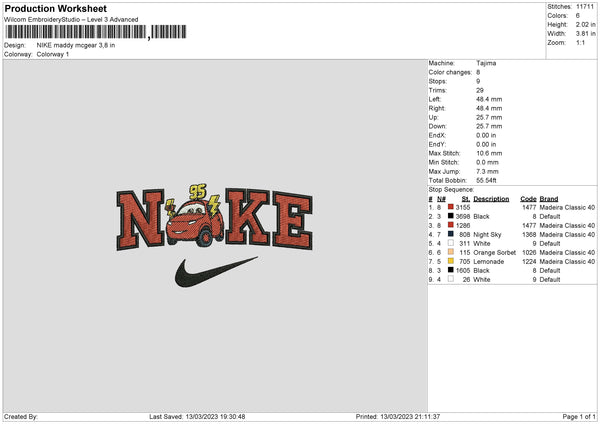Select the Description column header
Image resolution: width=600 pixels, height=424 pixels.
(491, 199)
